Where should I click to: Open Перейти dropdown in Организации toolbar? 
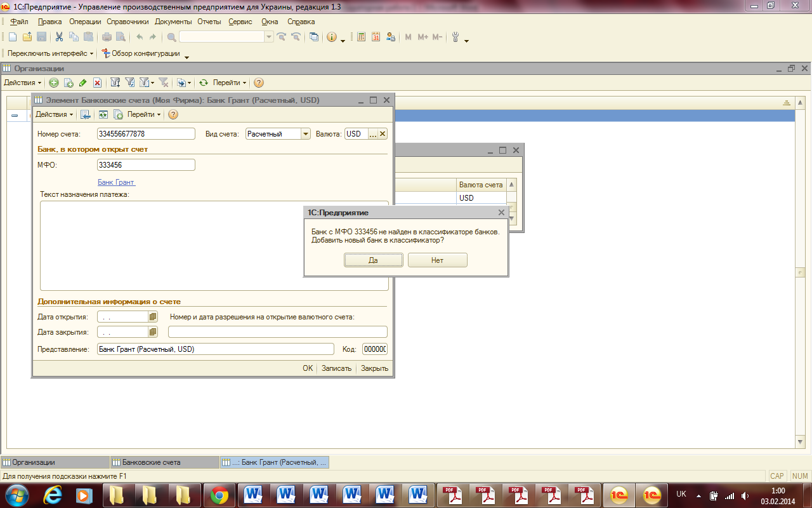coord(230,83)
